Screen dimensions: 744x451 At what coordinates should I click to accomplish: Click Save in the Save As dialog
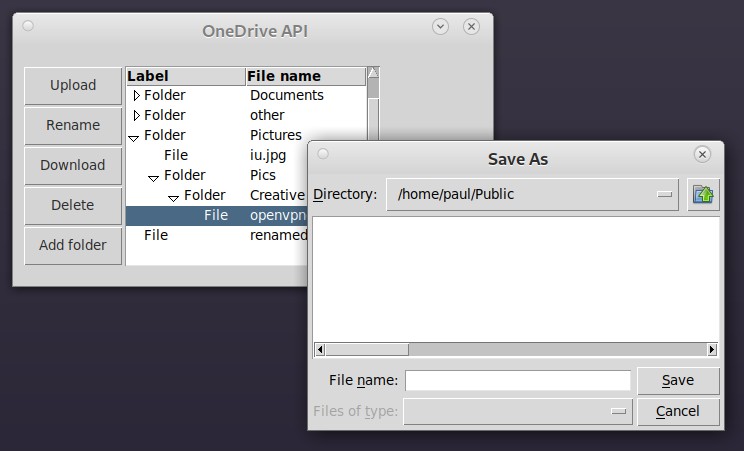pyautogui.click(x=678, y=380)
